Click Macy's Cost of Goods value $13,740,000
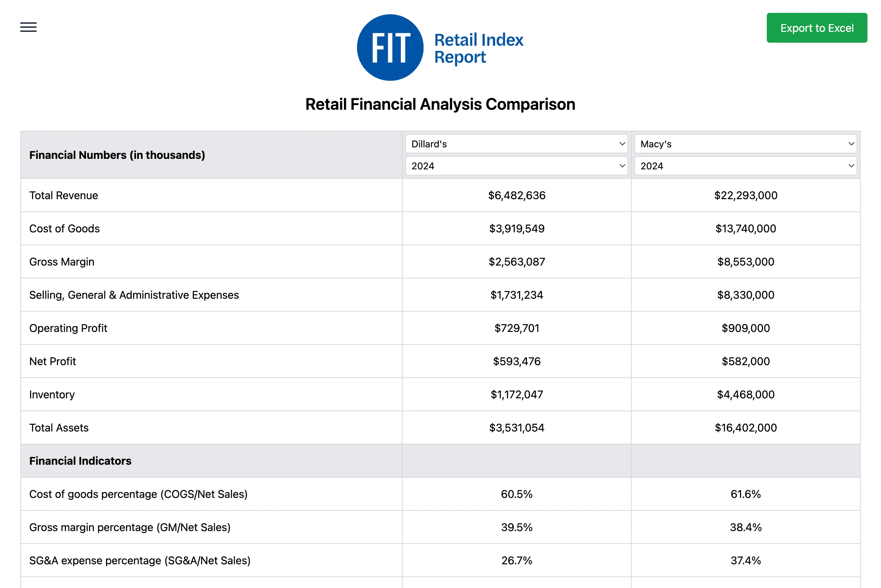 pyautogui.click(x=745, y=229)
